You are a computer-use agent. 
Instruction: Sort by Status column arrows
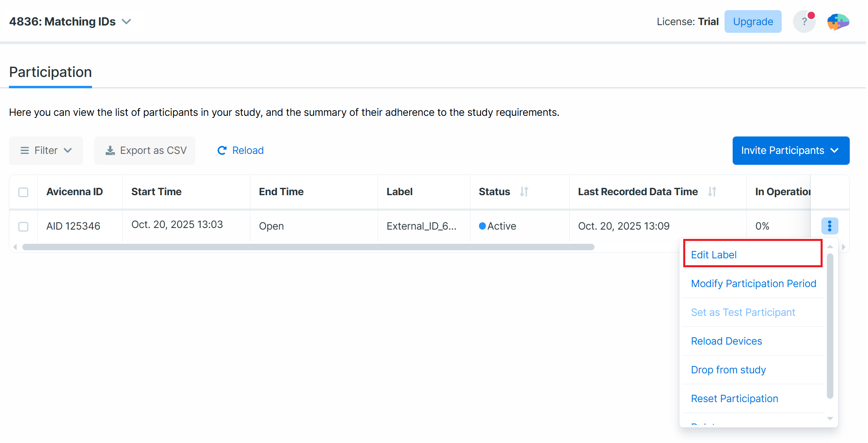[x=524, y=192]
